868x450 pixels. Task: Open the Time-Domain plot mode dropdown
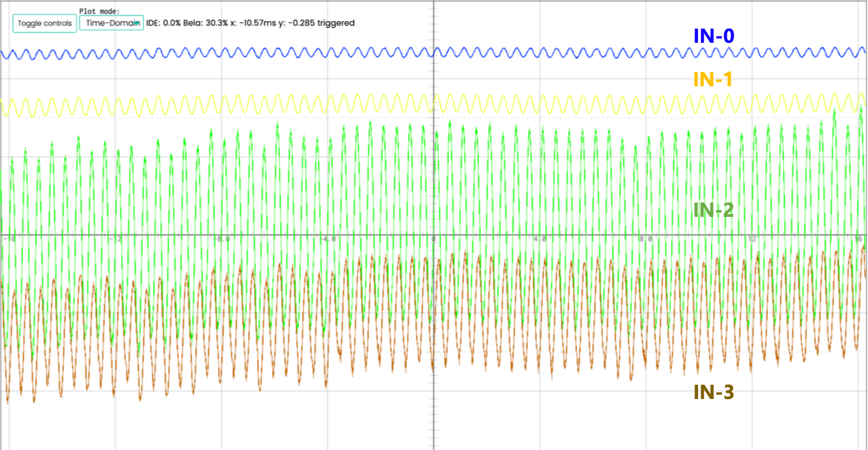111,23
